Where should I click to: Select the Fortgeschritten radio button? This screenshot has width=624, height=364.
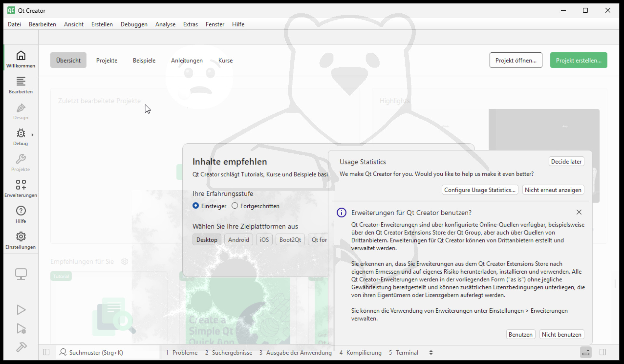click(x=235, y=206)
